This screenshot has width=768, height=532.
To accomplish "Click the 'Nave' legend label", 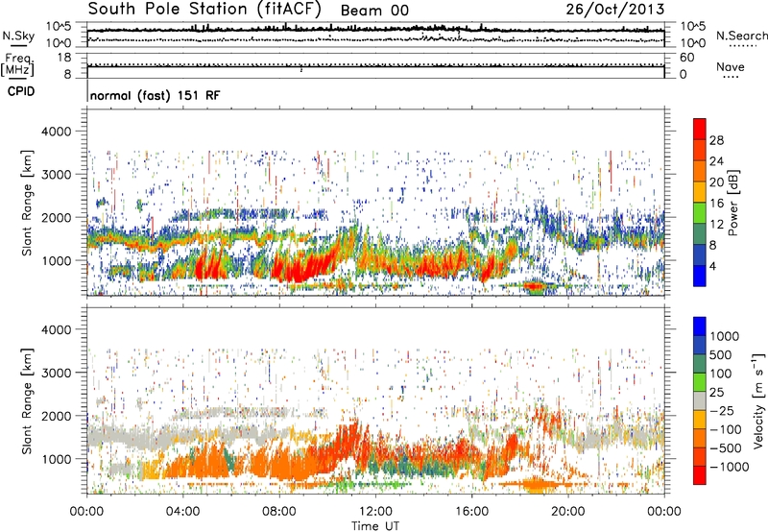I will tap(731, 66).
